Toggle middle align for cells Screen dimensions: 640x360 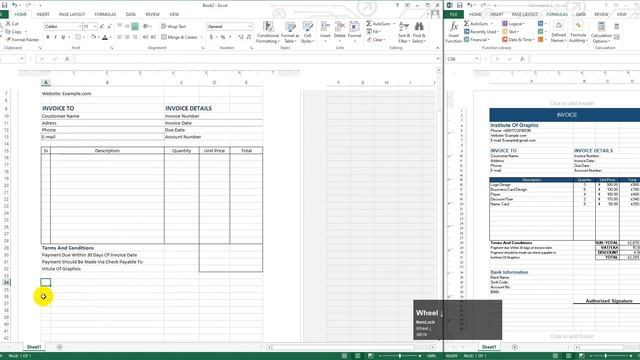[127, 26]
